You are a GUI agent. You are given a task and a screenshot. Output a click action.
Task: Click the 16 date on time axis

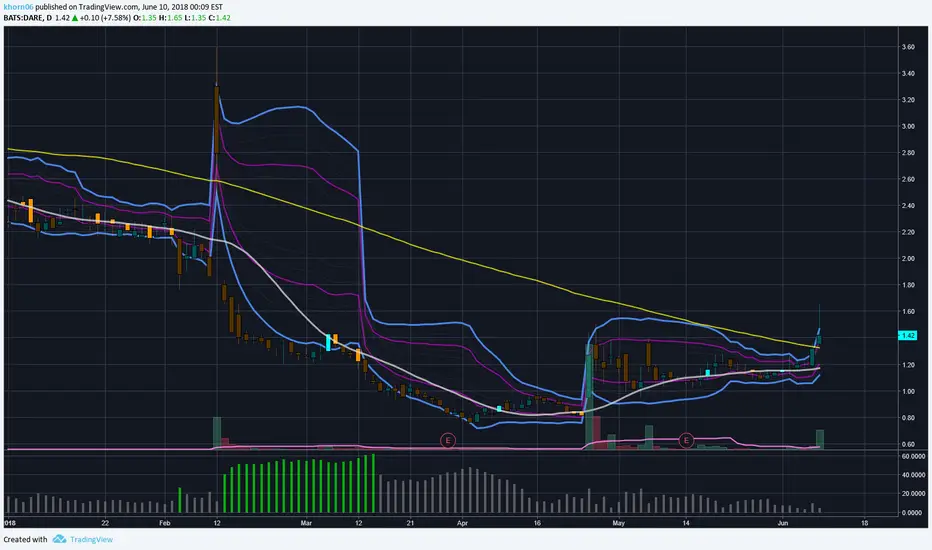coord(537,523)
